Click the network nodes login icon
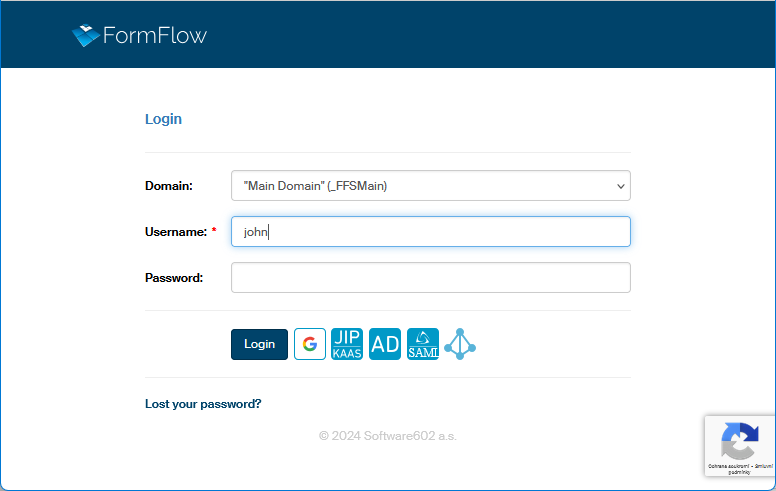 460,344
